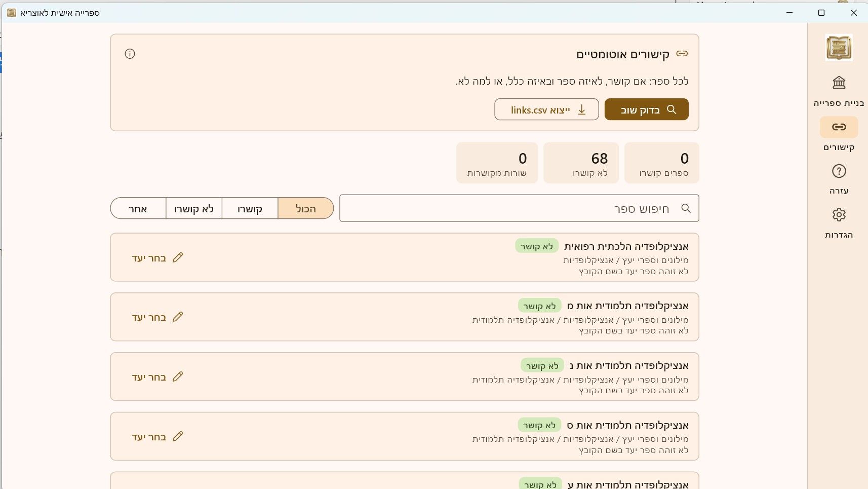868x489 pixels.
Task: Select the לא קושרו filter tab
Action: 194,208
